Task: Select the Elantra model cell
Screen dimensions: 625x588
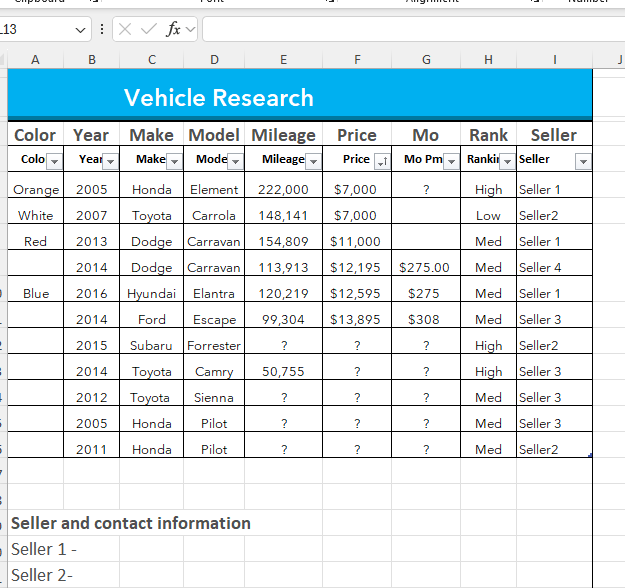Action: (x=214, y=289)
